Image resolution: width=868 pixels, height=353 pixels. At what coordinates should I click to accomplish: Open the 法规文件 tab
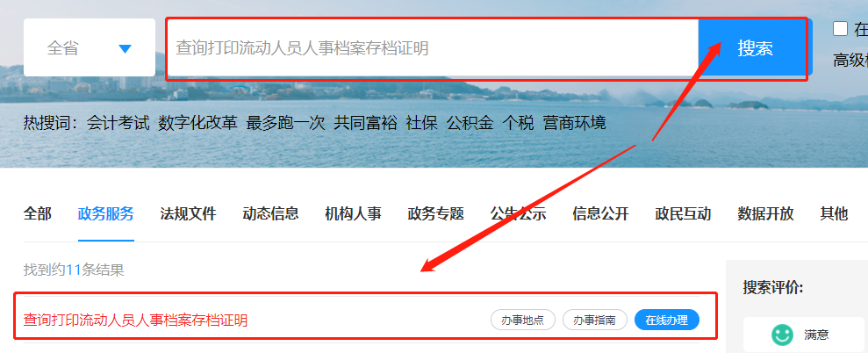(x=188, y=213)
